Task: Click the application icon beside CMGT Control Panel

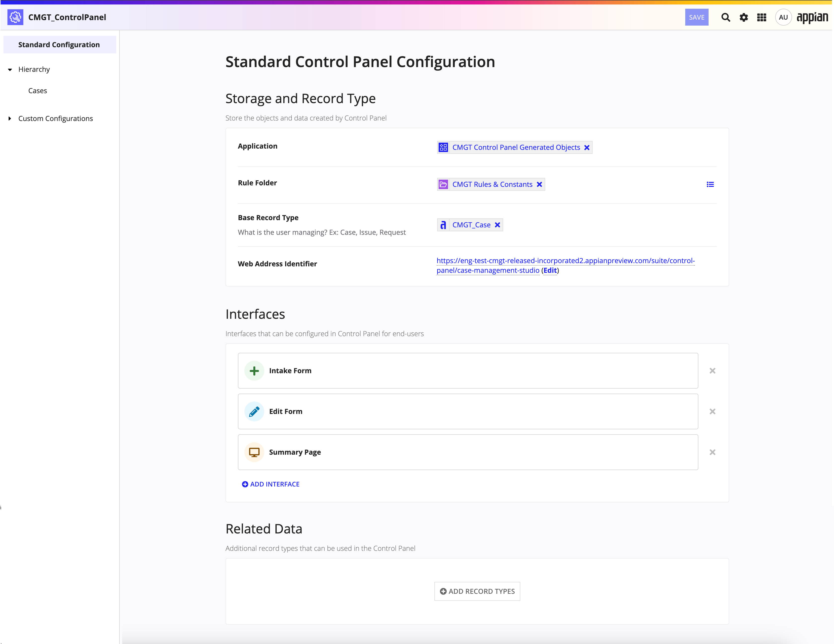Action: pyautogui.click(x=443, y=147)
